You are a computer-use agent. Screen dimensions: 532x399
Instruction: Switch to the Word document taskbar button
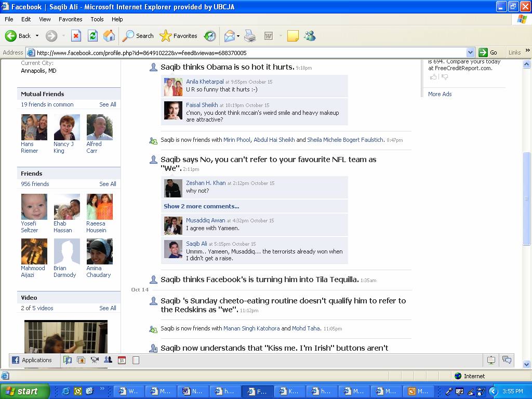(x=193, y=391)
